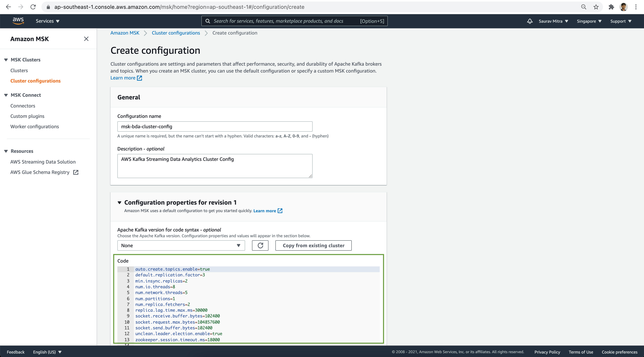The width and height of the screenshot is (644, 357).
Task: Click the external link icon beside AWS Glue Schema Registry
Action: [76, 172]
